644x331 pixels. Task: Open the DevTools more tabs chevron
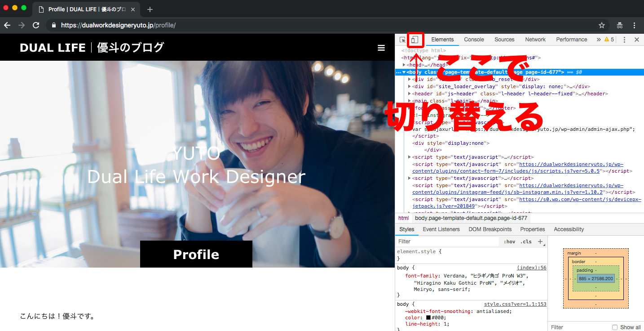point(599,40)
